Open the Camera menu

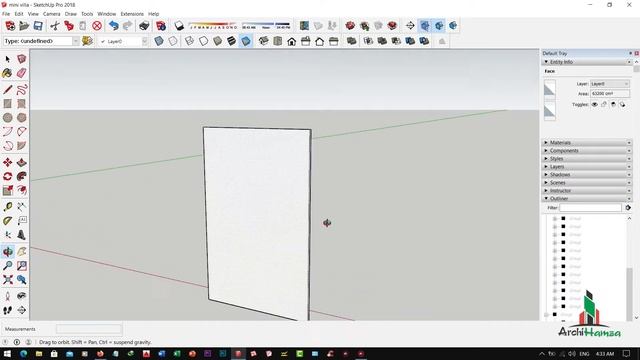click(x=51, y=14)
